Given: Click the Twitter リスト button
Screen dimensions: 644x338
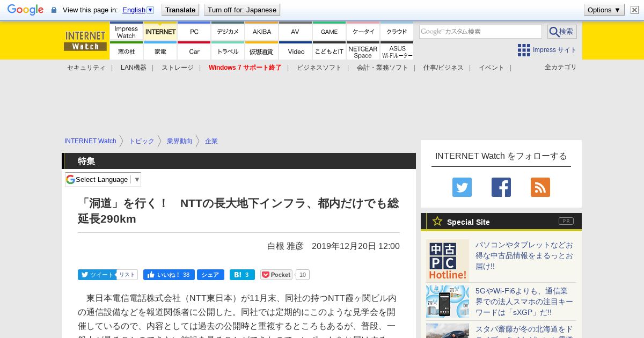Looking at the screenshot, I should [x=127, y=275].
